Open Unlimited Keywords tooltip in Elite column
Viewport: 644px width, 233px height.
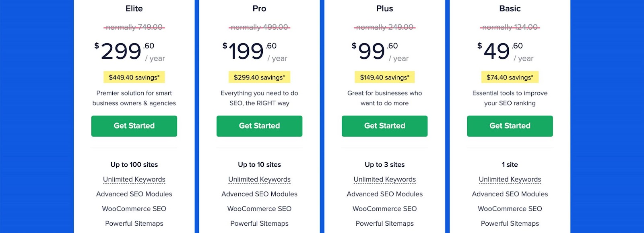coord(134,179)
